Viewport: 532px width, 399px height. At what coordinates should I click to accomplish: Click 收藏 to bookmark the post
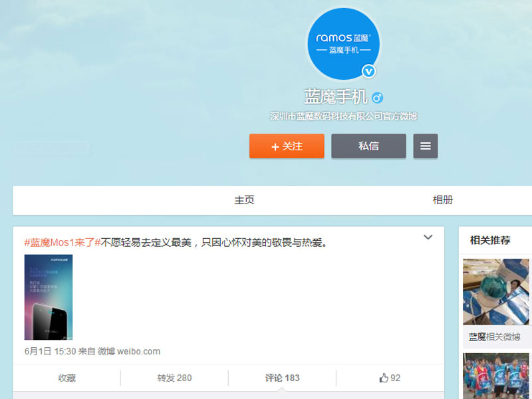pyautogui.click(x=67, y=378)
